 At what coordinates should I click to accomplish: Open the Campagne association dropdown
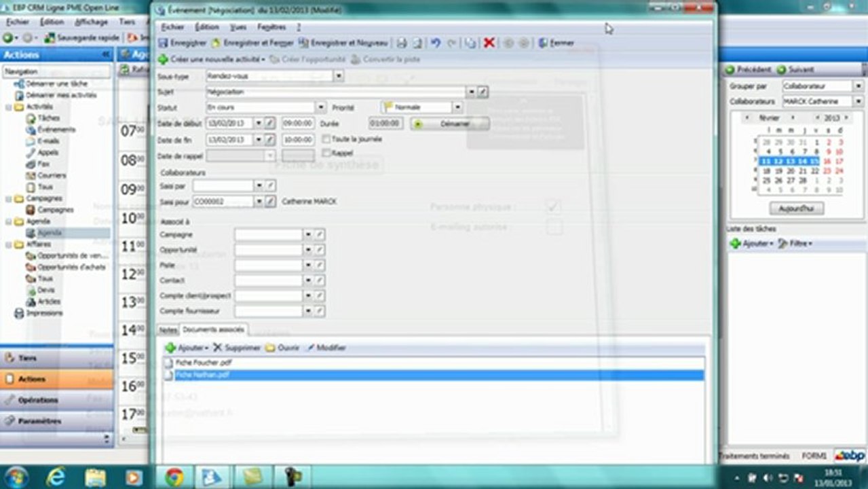(307, 234)
